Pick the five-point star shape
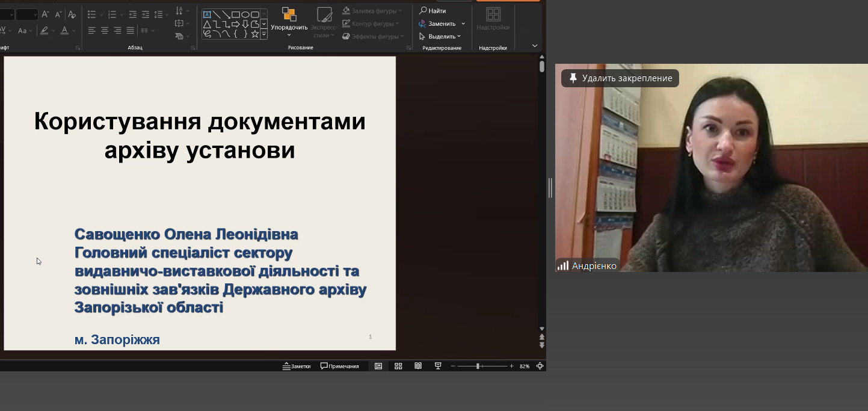 255,34
